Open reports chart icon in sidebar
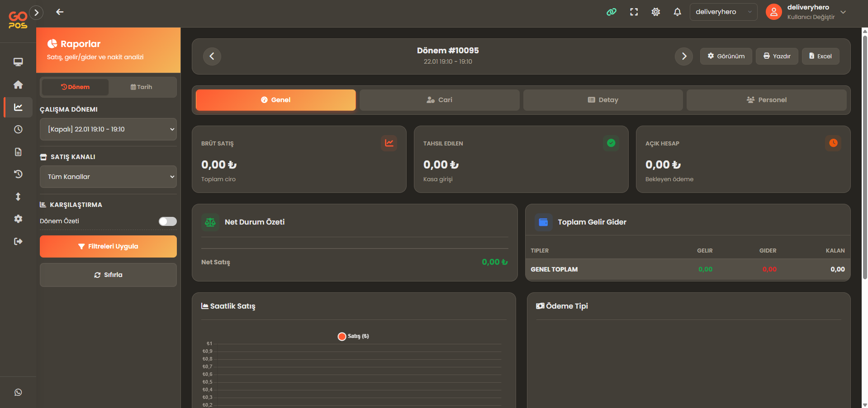The height and width of the screenshot is (408, 868). click(18, 107)
